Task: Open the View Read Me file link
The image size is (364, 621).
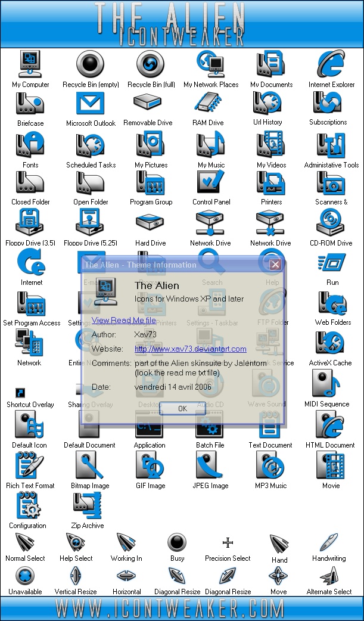Action: click(x=123, y=320)
